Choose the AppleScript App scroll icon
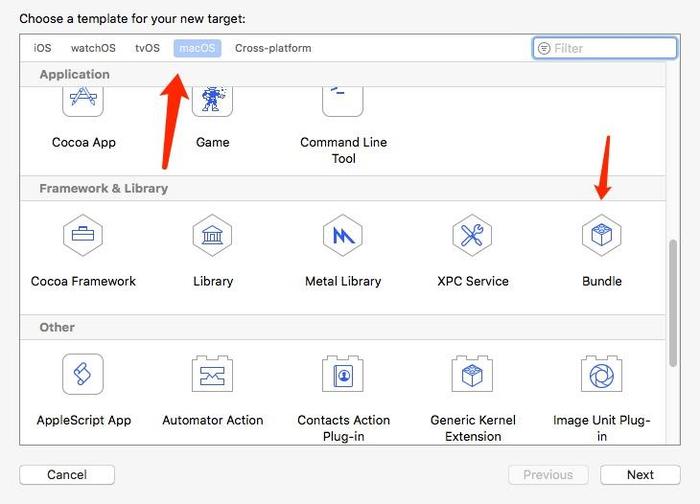Image resolution: width=700 pixels, height=504 pixels. point(83,374)
